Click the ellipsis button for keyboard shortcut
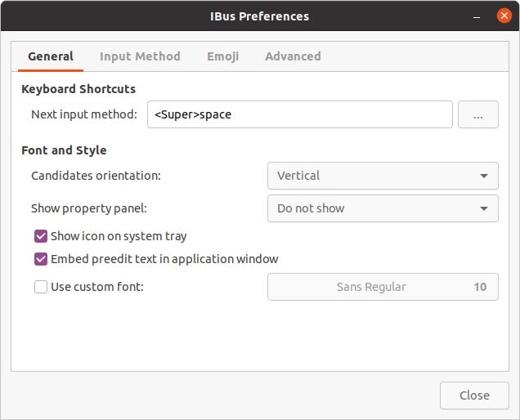The height and width of the screenshot is (420, 520). (478, 115)
